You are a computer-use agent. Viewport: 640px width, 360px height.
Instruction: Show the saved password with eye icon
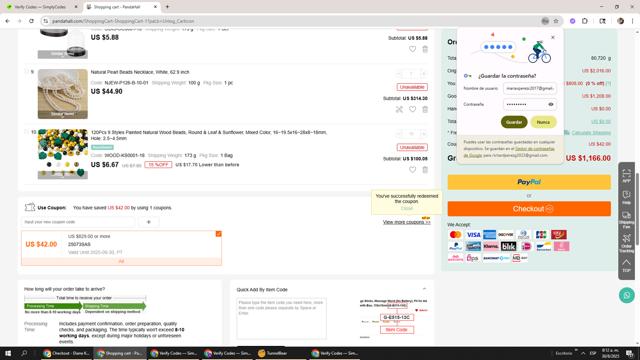(551, 104)
